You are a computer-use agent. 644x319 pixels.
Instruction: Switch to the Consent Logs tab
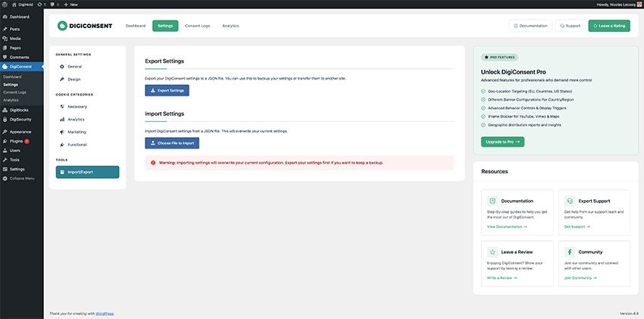pyautogui.click(x=198, y=26)
